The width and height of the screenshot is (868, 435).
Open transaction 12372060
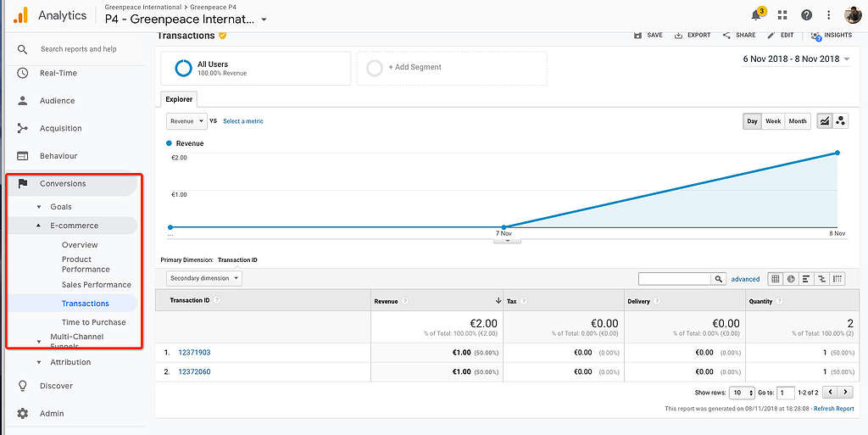click(x=194, y=372)
